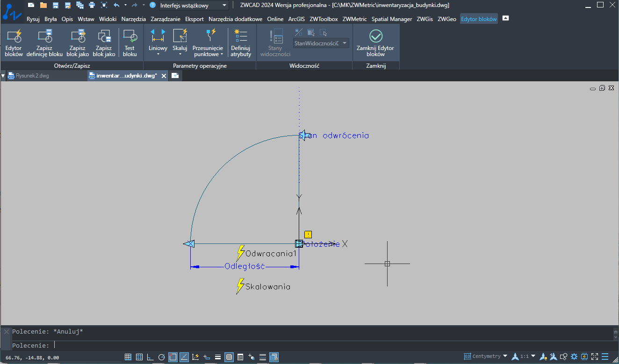Open the status bar customization menu
The height and width of the screenshot is (364, 619).
coord(606,357)
